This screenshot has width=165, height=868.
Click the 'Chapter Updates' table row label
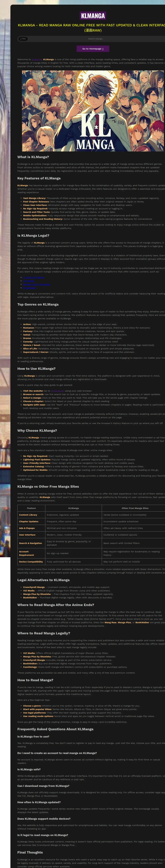pyautogui.click(x=29, y=522)
